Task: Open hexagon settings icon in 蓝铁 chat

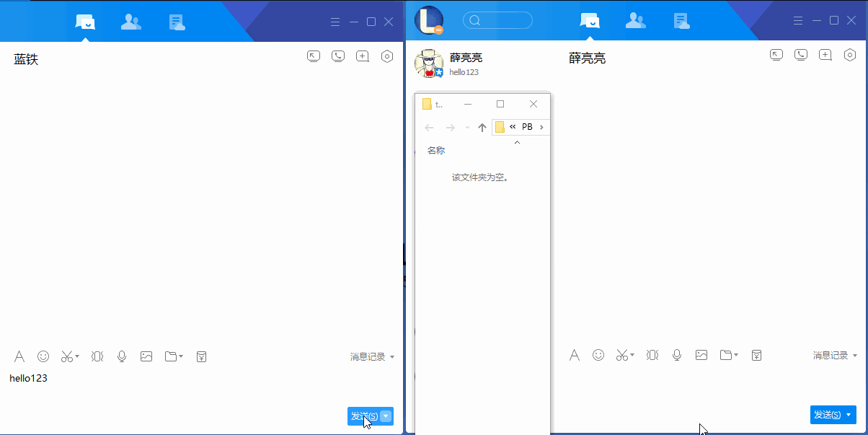Action: coord(387,56)
